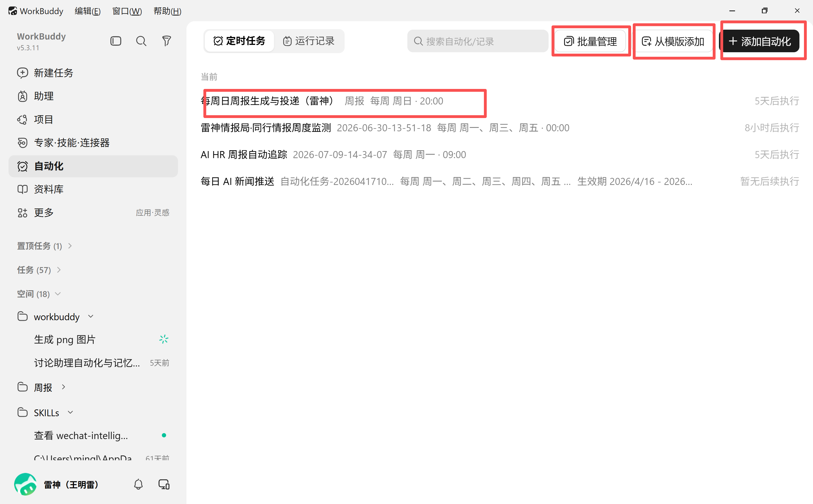Screen dimensions: 813x504
Task: Open the 编辑(E) menu
Action: click(87, 11)
